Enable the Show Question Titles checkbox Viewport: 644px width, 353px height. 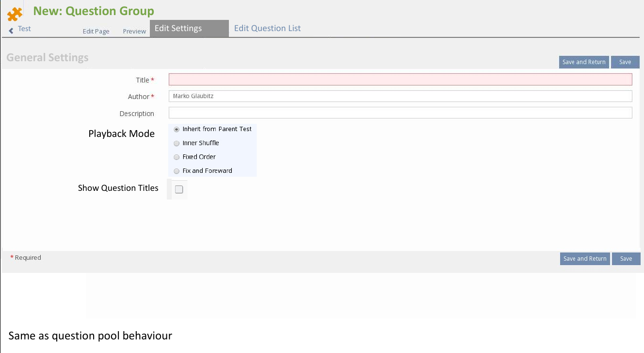point(179,189)
